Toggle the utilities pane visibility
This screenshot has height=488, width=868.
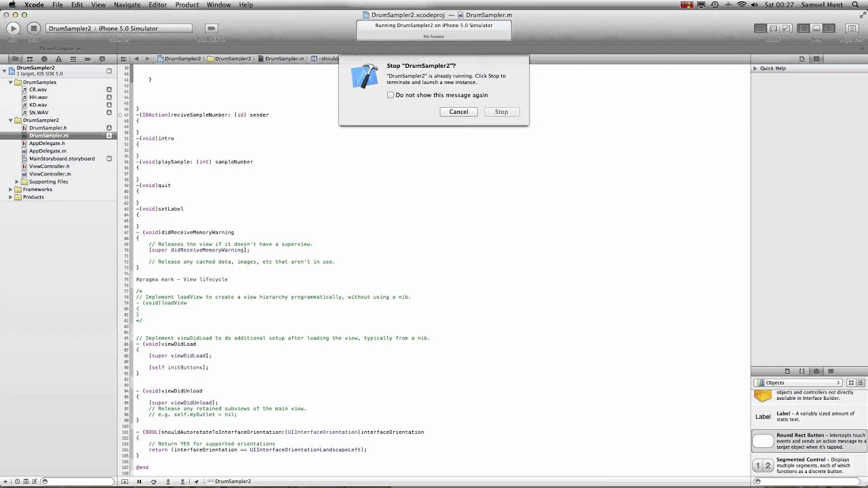829,28
